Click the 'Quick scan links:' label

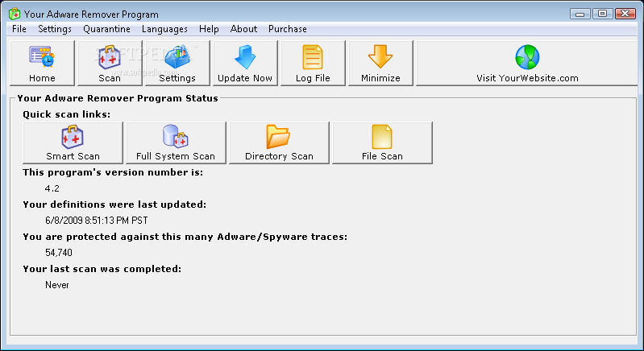pyautogui.click(x=67, y=114)
